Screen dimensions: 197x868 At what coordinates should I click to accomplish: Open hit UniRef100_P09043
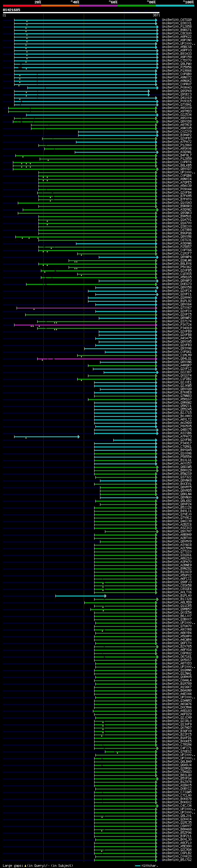[x=176, y=88]
